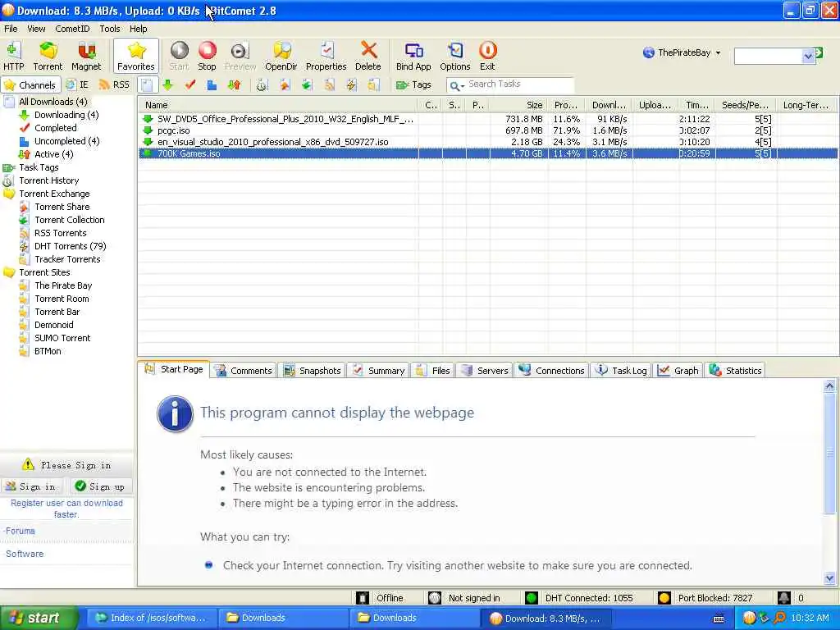840x630 pixels.
Task: Follow the Forums link
Action: pos(20,531)
